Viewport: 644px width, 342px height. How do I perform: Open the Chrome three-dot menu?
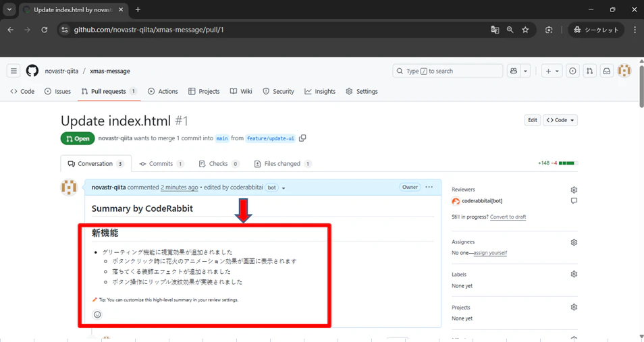(635, 30)
